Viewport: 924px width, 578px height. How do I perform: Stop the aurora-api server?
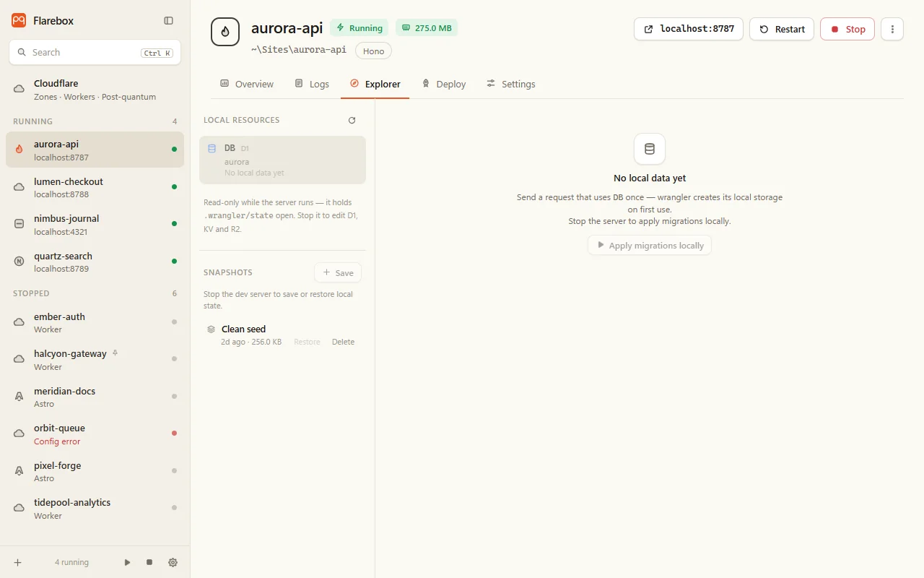click(x=847, y=29)
